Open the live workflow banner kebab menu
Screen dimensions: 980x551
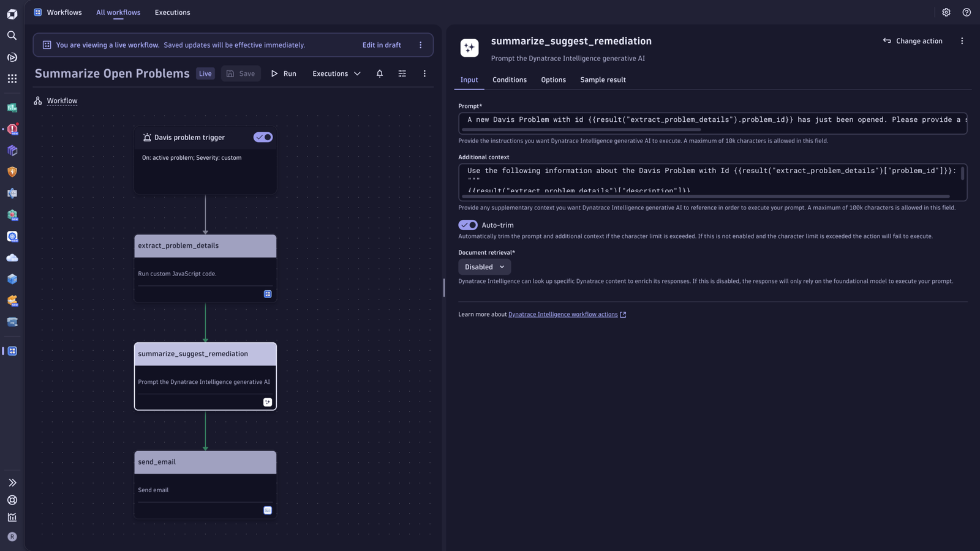pyautogui.click(x=420, y=45)
